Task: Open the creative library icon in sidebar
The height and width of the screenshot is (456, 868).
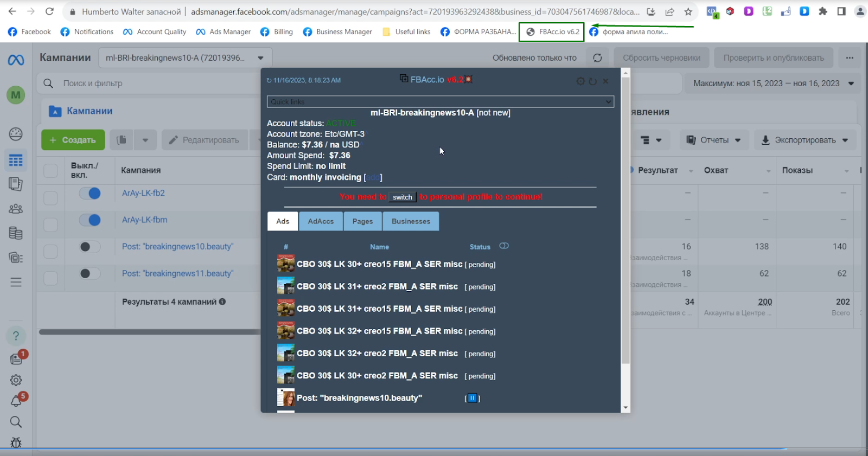Action: click(16, 258)
